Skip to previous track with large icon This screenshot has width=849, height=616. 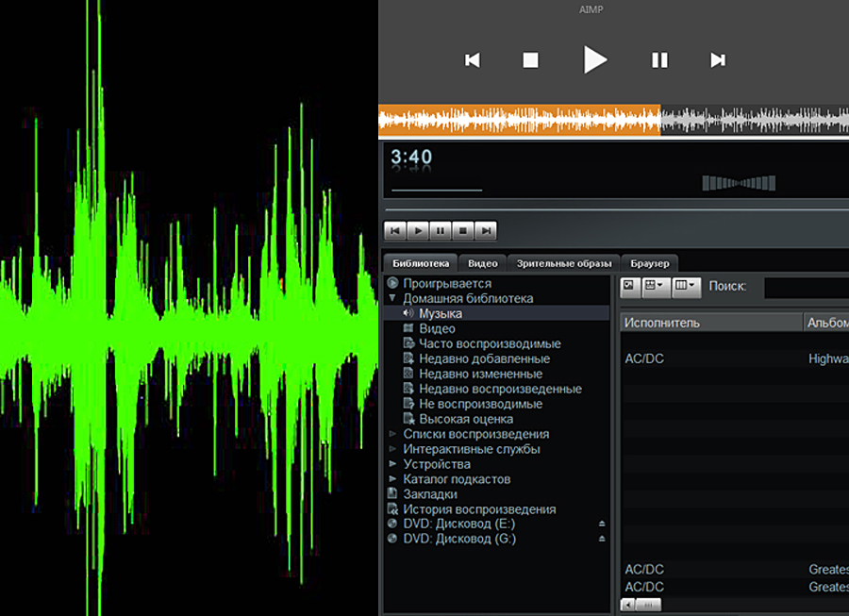[473, 60]
